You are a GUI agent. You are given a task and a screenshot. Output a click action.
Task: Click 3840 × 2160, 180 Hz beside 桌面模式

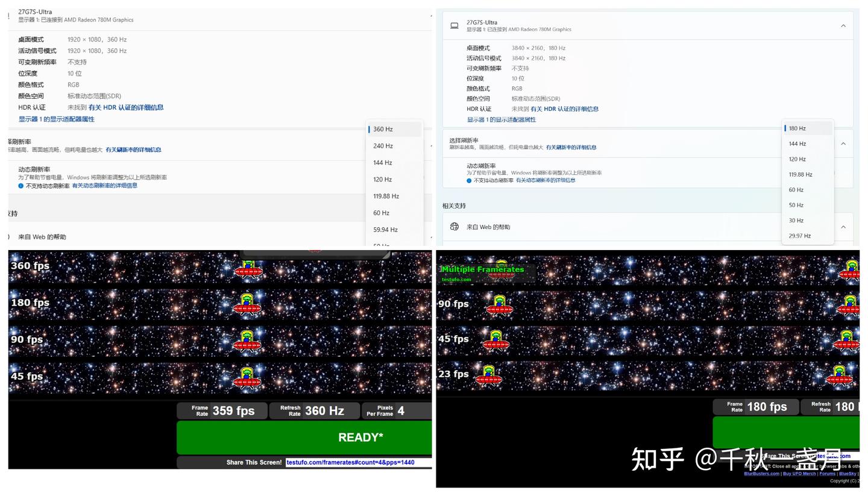[x=538, y=48]
